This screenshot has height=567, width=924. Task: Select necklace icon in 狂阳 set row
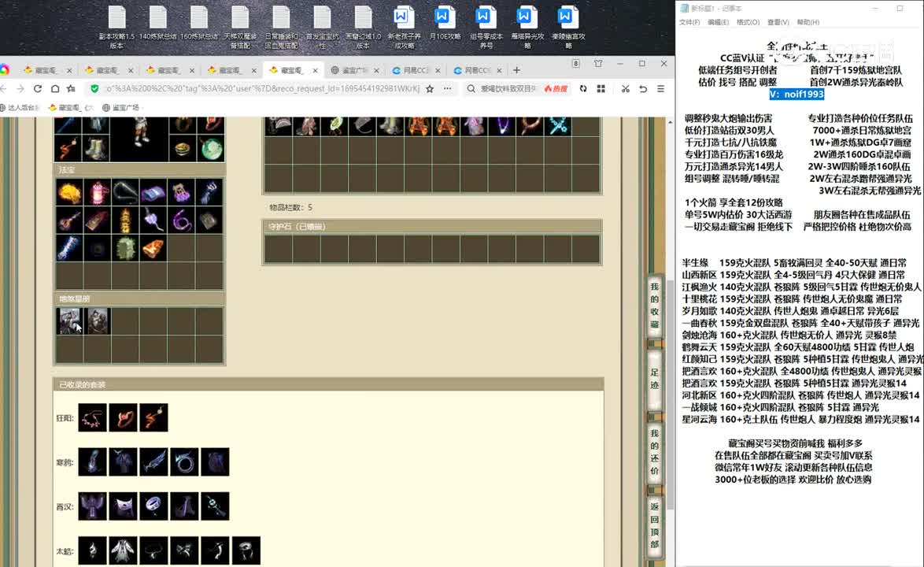93,418
